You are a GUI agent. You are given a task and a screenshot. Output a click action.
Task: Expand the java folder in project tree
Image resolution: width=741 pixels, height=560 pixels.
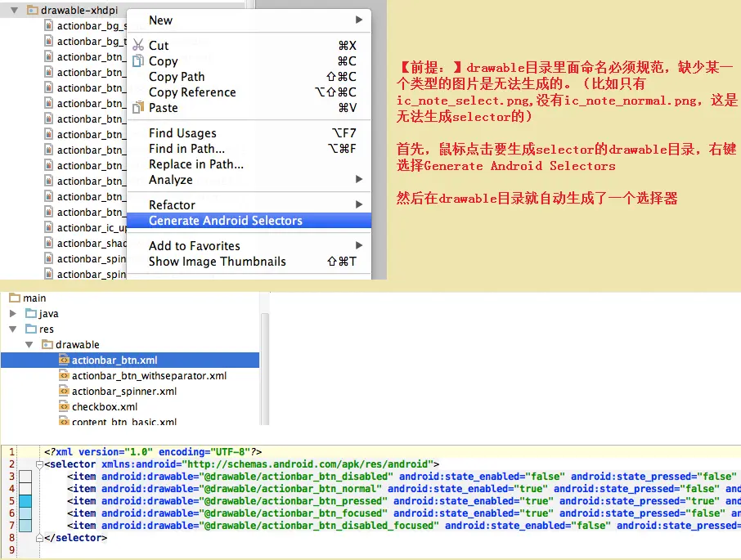12,314
